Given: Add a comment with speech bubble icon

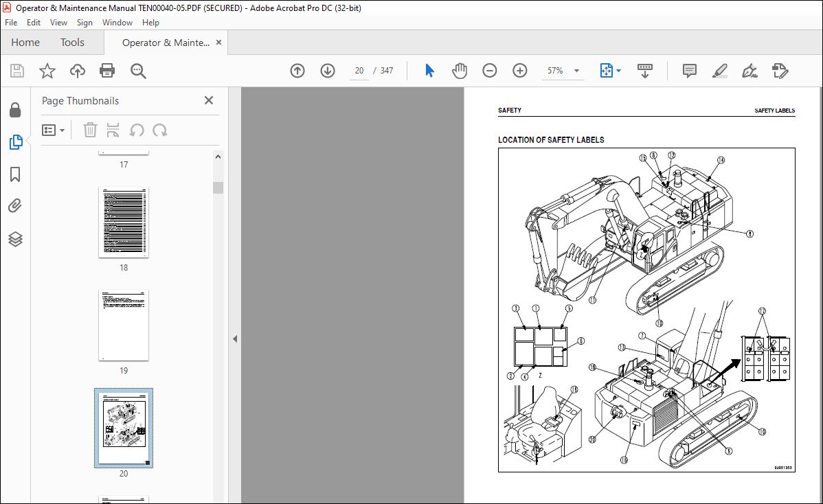Looking at the screenshot, I should tap(689, 71).
